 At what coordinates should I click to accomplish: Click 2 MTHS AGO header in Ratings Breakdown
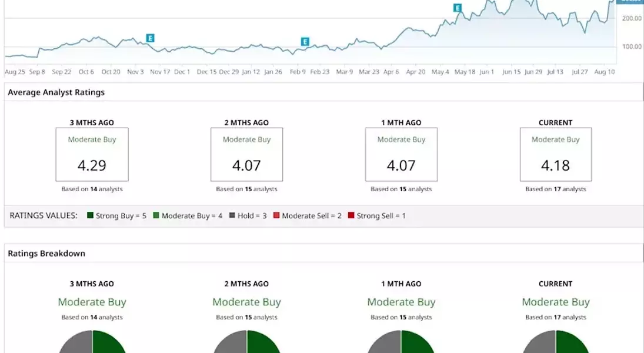point(246,284)
